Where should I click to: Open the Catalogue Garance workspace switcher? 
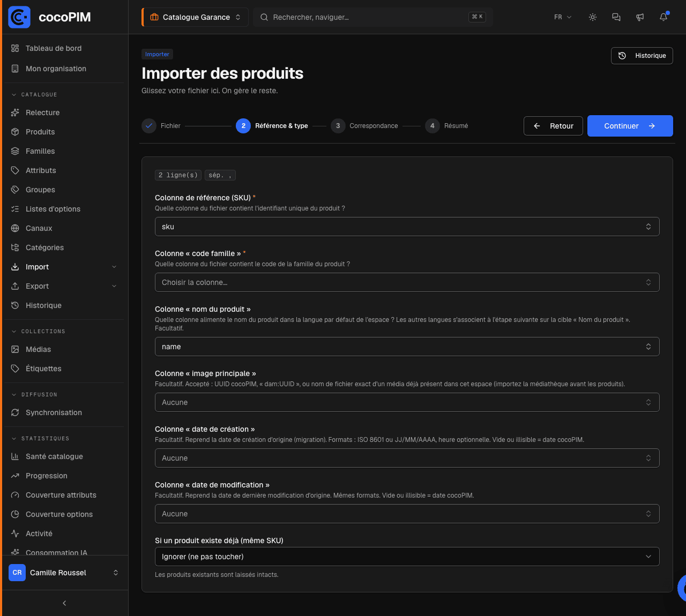tap(195, 17)
